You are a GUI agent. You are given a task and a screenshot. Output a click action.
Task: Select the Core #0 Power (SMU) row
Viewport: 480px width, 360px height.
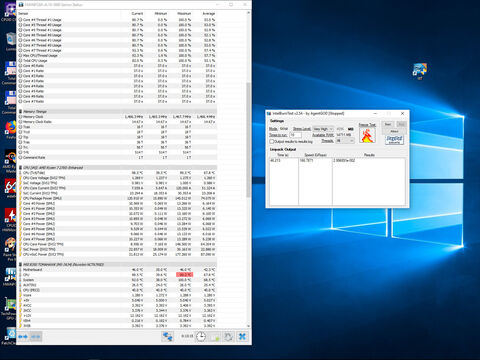(117, 203)
